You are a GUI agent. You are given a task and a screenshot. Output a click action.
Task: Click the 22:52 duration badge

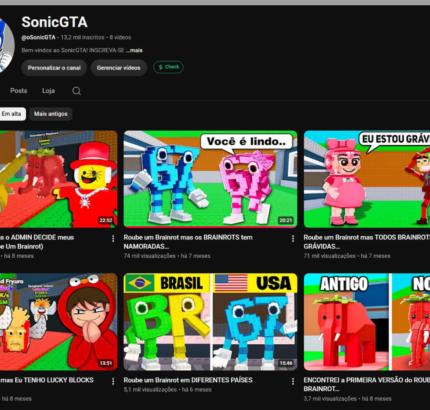(x=106, y=220)
